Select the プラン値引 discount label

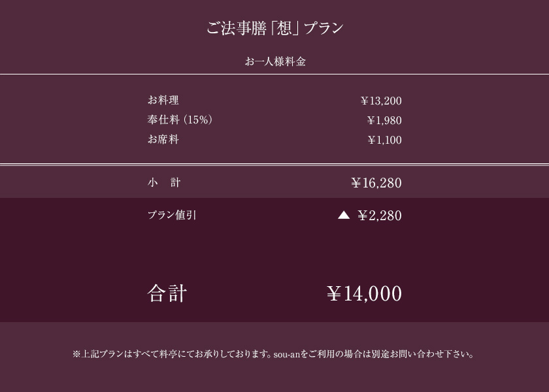172,215
